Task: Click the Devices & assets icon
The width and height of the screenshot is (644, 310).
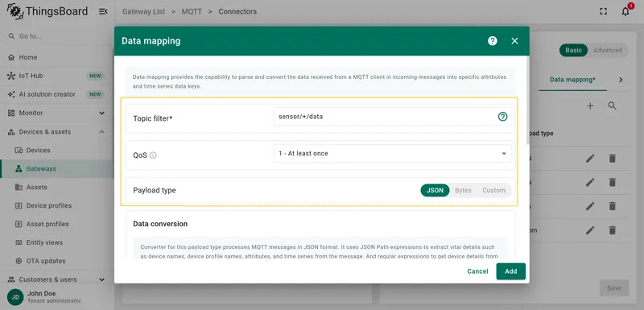Action: (x=11, y=132)
